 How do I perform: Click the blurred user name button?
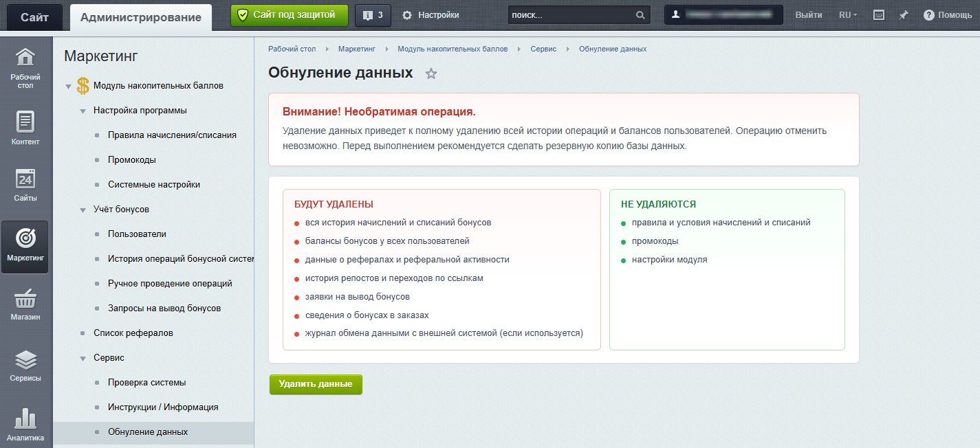(724, 15)
